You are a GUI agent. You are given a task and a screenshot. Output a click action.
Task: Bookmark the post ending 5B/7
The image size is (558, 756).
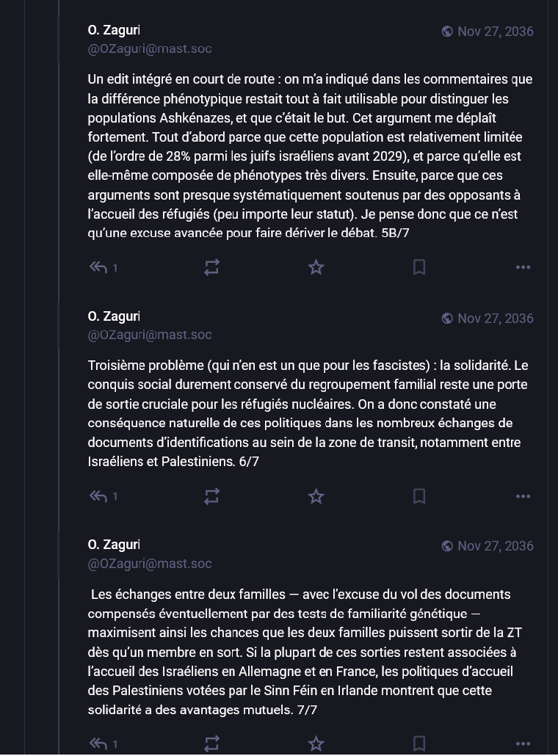pyautogui.click(x=419, y=267)
